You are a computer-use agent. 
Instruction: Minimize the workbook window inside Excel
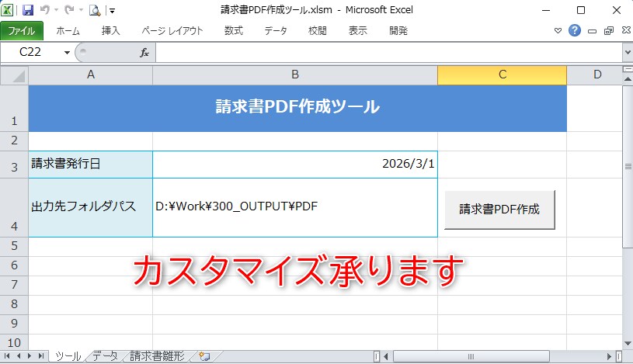point(593,31)
